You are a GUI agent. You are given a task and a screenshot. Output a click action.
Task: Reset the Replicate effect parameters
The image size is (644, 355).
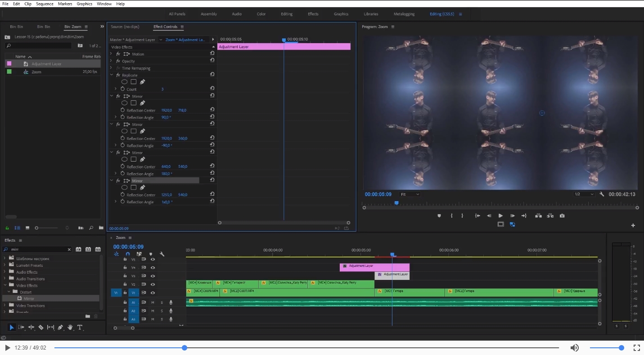212,75
